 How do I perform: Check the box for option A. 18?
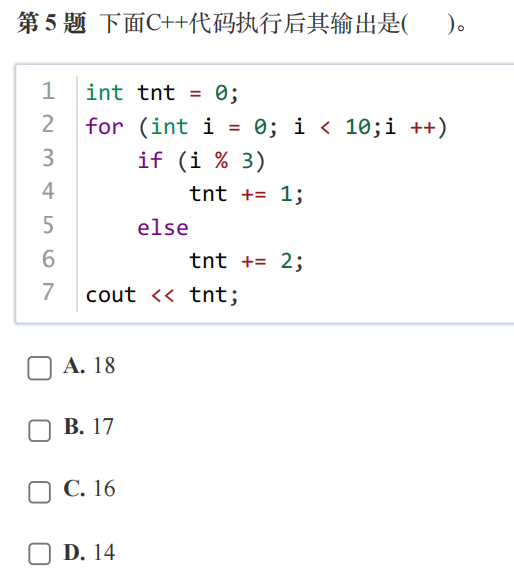point(39,368)
